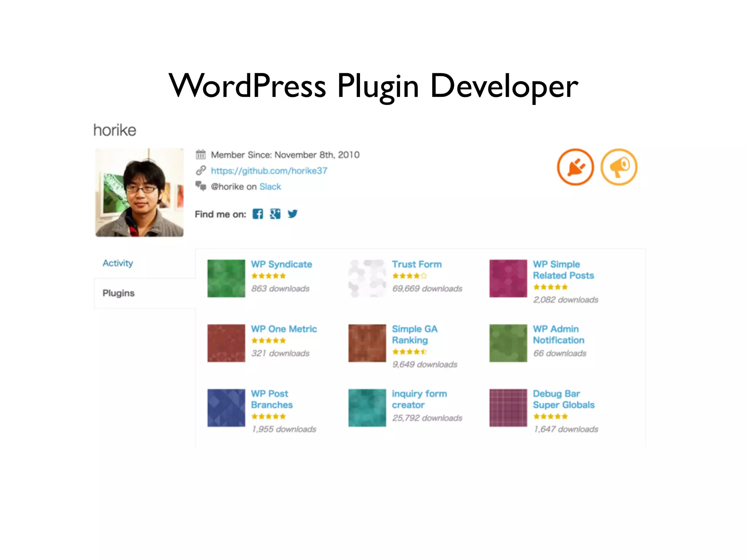Click the '69,669 downloads' text
747x560 pixels.
427,289
